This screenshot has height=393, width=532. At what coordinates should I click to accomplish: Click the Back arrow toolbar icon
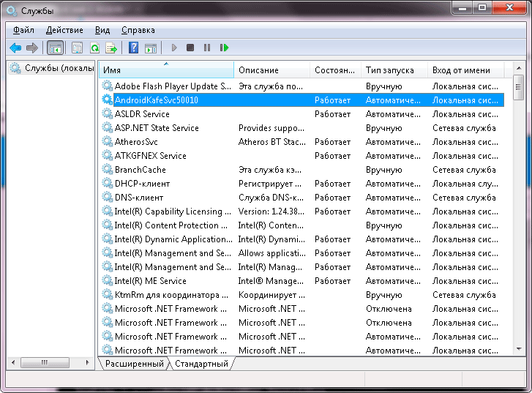pos(15,48)
